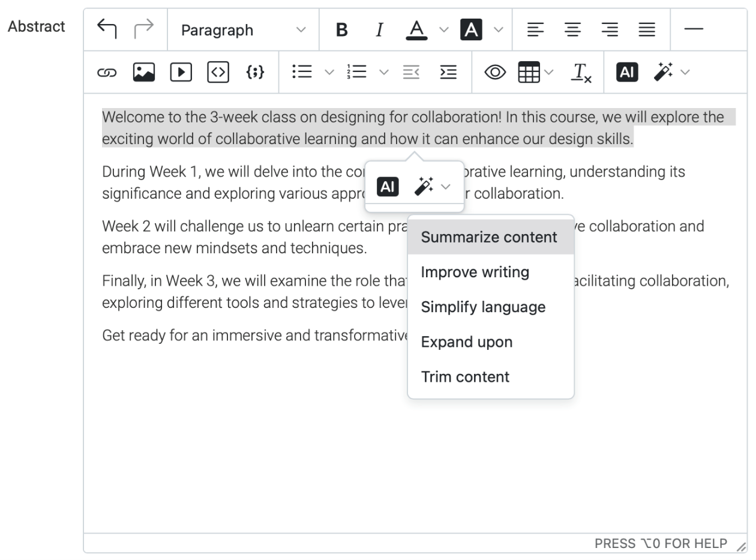Screen dimensions: 756x560
Task: Click the undo arrow icon
Action: point(107,29)
